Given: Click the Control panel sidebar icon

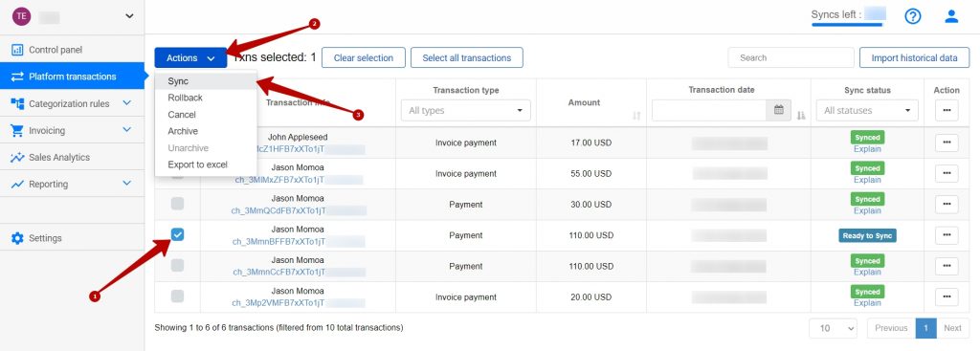Looking at the screenshot, I should pos(17,50).
